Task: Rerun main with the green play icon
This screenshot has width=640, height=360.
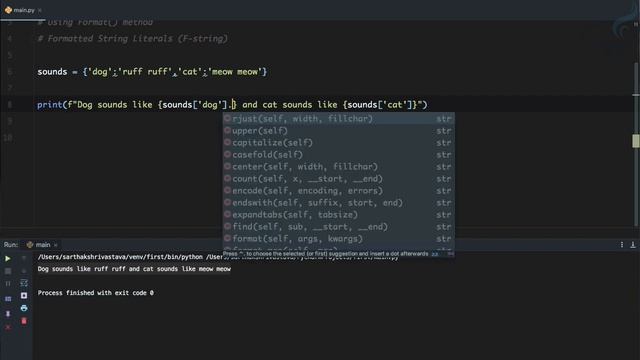Action: pos(8,258)
